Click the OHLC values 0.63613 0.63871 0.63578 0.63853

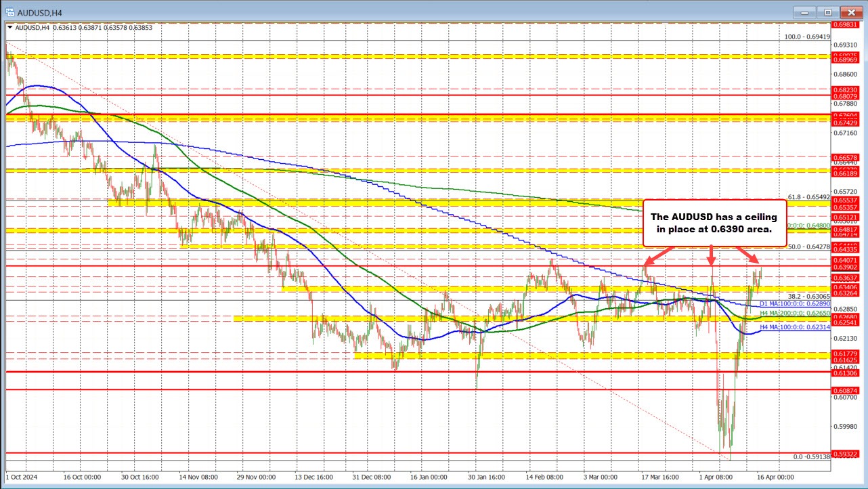pyautogui.click(x=102, y=28)
